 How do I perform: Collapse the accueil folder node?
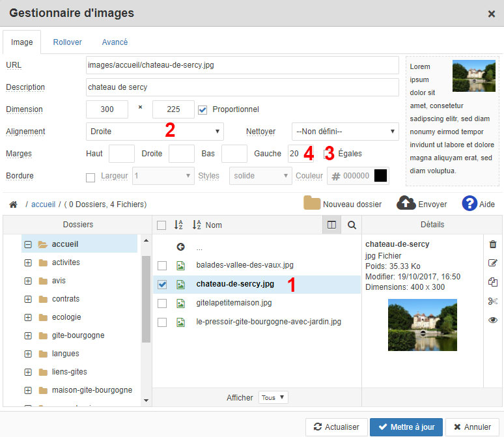point(28,244)
